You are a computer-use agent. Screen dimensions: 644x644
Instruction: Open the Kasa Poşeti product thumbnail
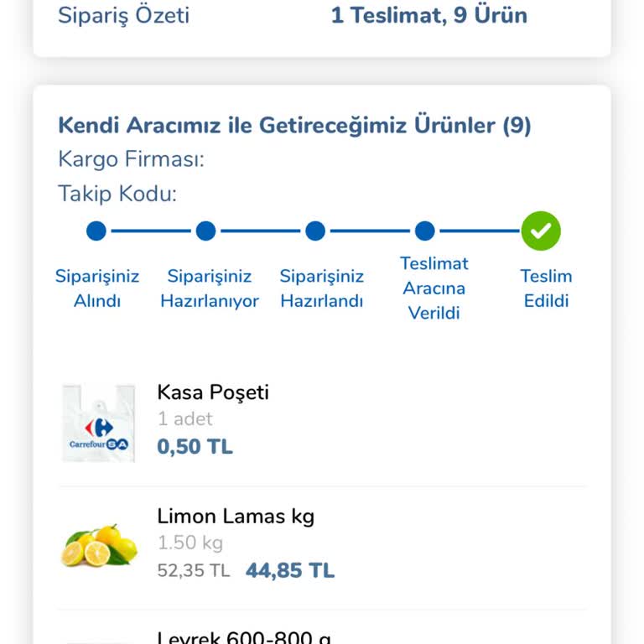(98, 423)
